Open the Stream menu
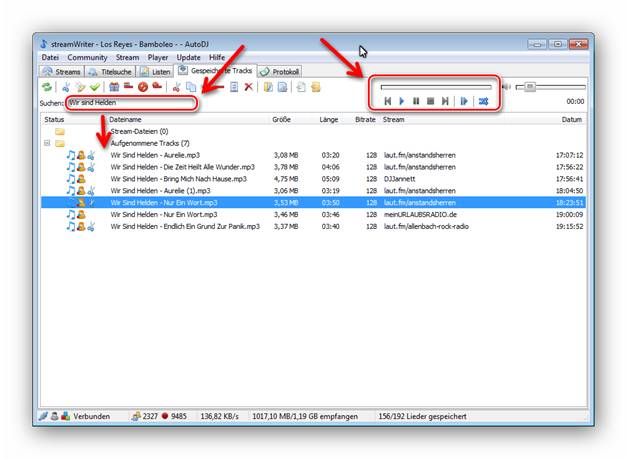 127,57
